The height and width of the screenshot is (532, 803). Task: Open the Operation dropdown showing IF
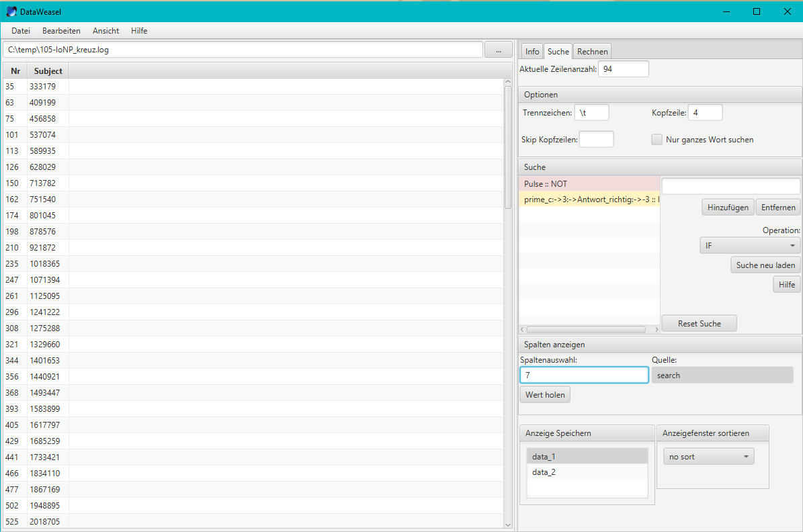point(750,246)
